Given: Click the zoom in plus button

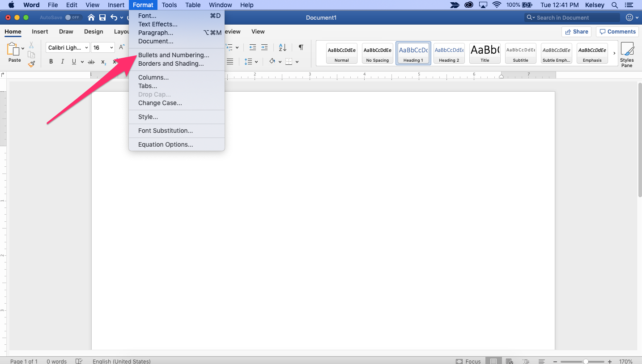Looking at the screenshot, I should 610,361.
